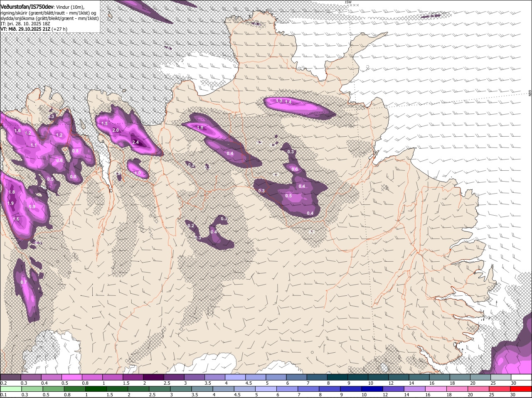Select light periwinkle upper swatch between 4 and 4.5
532x398 pixels.
[x=235, y=377]
